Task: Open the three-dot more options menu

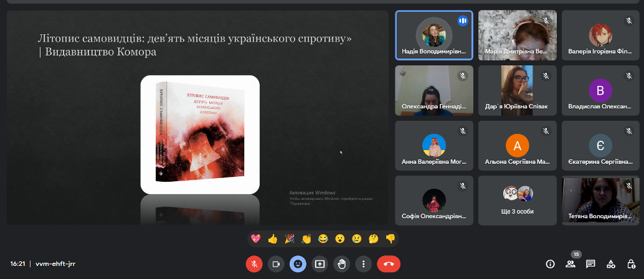Action: pos(363,264)
